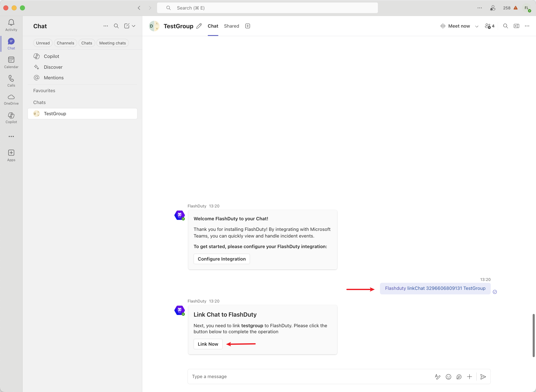Click the 258 warning indicator
Image resolution: width=536 pixels, height=392 pixels.
click(x=510, y=8)
